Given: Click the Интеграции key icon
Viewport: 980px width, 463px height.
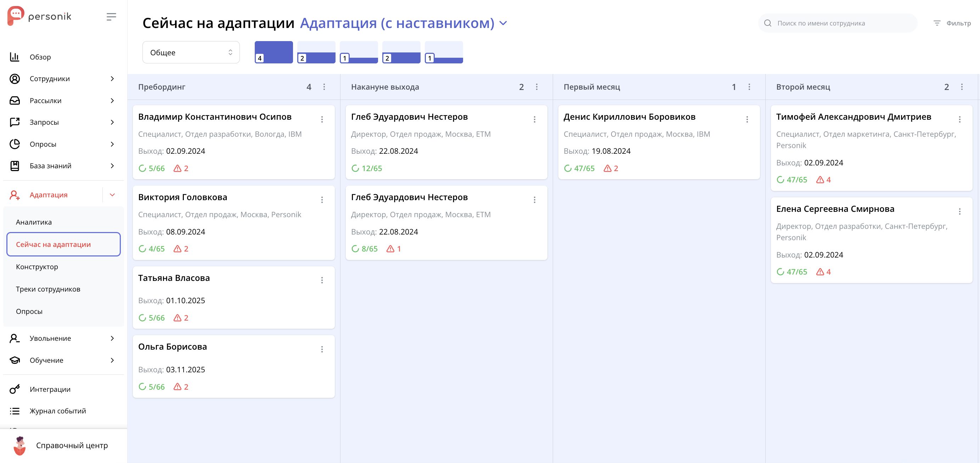Looking at the screenshot, I should pyautogui.click(x=15, y=389).
